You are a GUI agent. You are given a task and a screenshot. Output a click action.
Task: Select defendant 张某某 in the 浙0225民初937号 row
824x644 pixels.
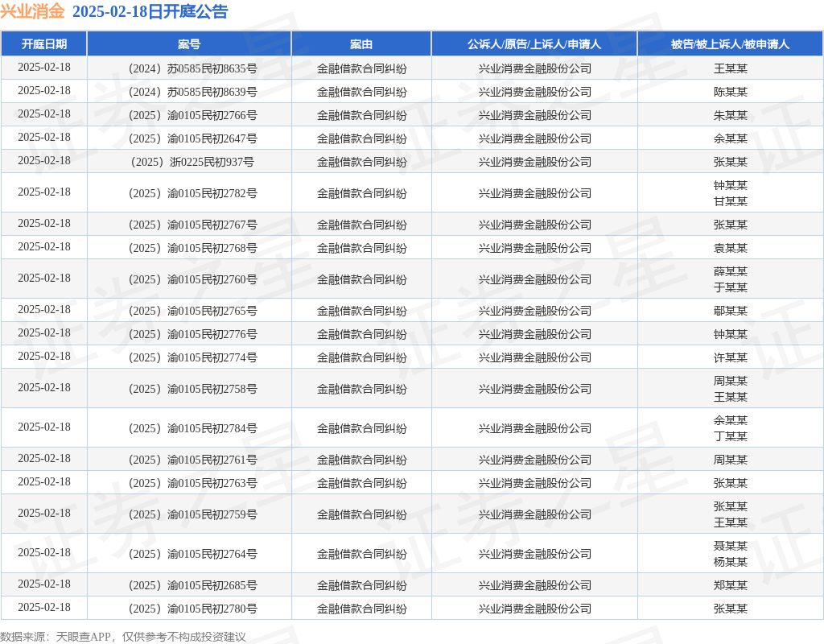tap(731, 162)
